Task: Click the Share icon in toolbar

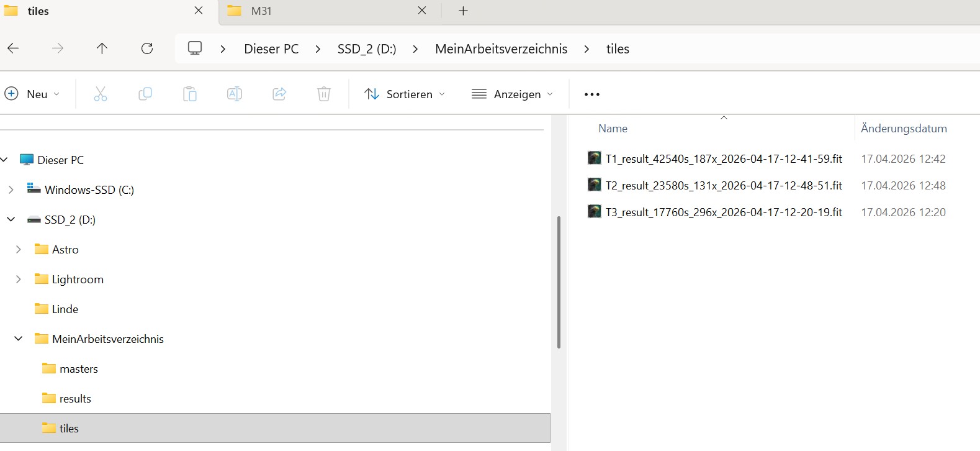Action: pos(279,94)
